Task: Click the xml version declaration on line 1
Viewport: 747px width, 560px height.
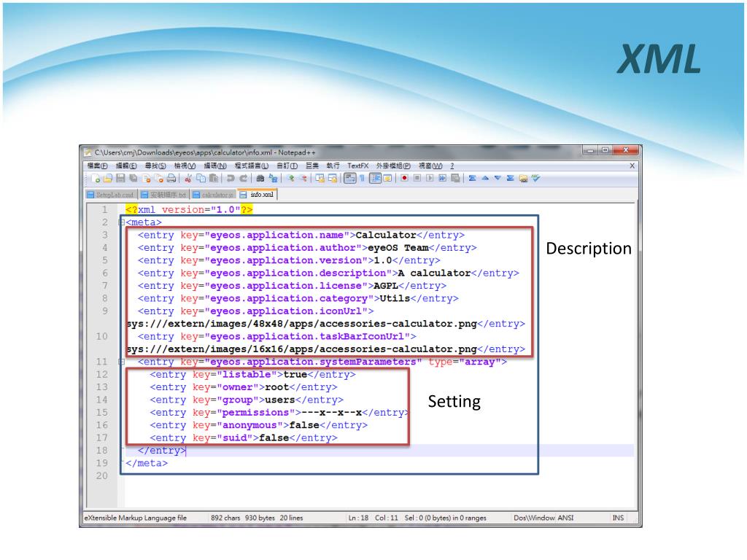Action: point(189,209)
